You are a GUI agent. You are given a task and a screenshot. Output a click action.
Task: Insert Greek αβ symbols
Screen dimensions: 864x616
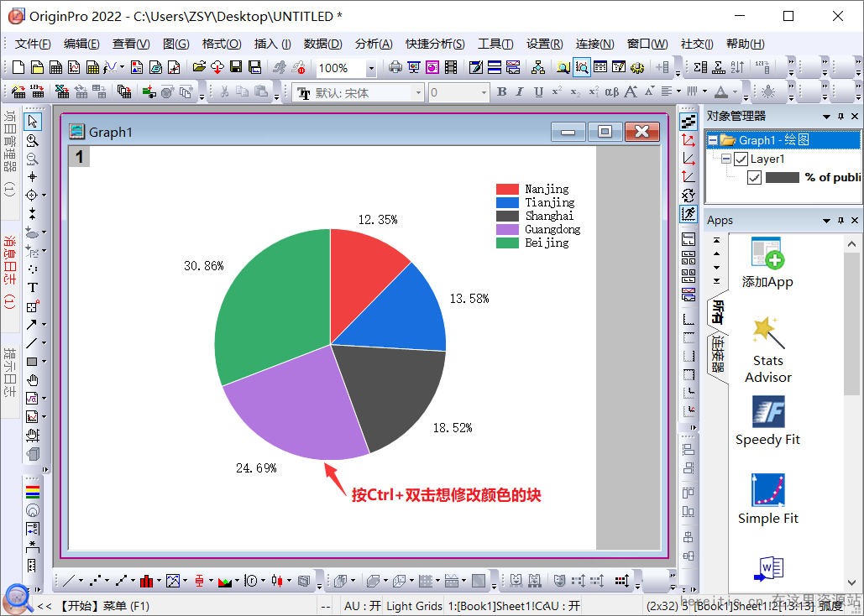click(611, 92)
